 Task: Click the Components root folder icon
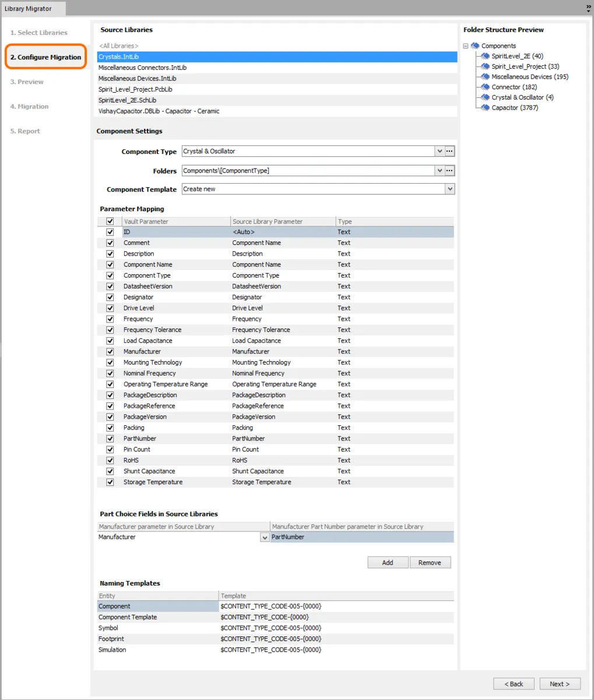click(x=475, y=45)
